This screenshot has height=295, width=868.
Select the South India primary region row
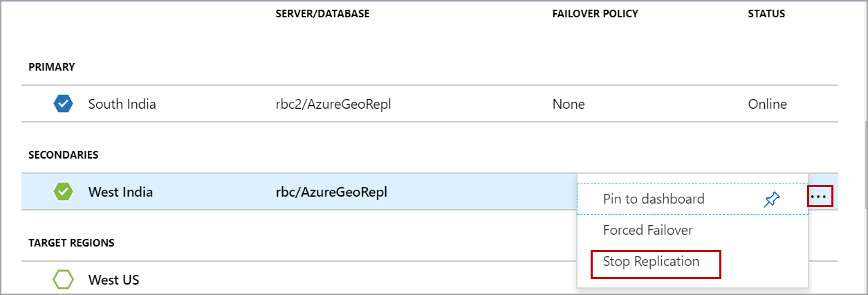pyautogui.click(x=122, y=105)
